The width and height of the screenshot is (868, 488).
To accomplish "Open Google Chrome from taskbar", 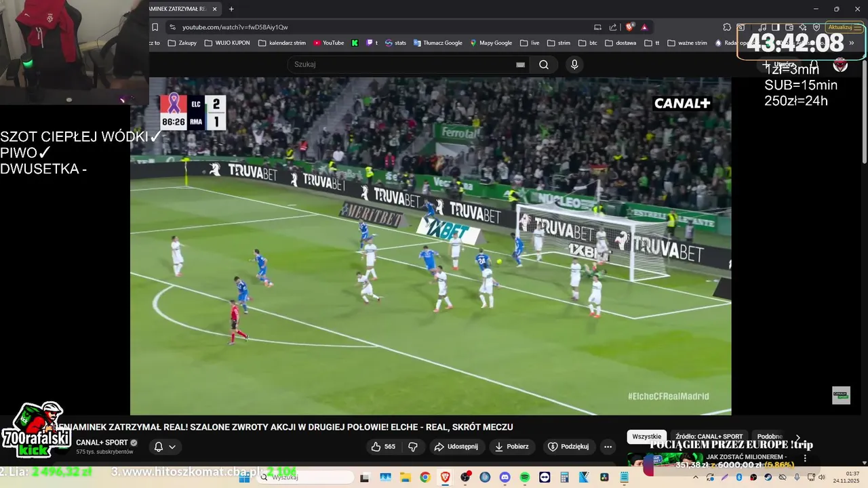I will 425,477.
